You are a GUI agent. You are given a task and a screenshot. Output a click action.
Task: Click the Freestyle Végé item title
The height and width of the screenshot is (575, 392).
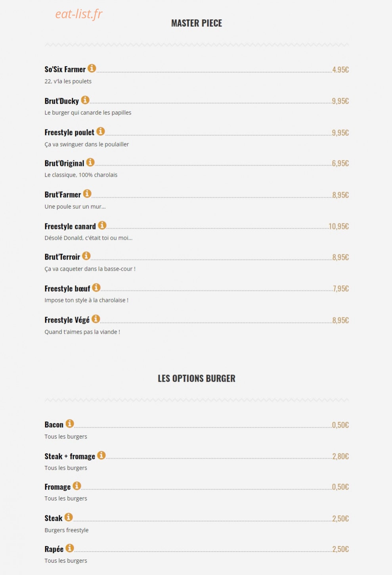click(67, 320)
